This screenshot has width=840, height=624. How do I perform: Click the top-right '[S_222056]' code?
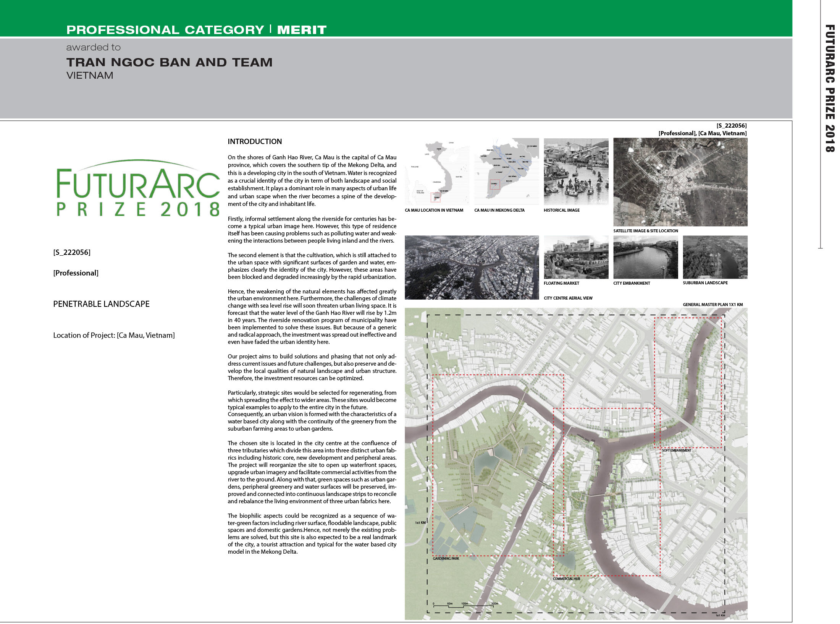pyautogui.click(x=732, y=125)
